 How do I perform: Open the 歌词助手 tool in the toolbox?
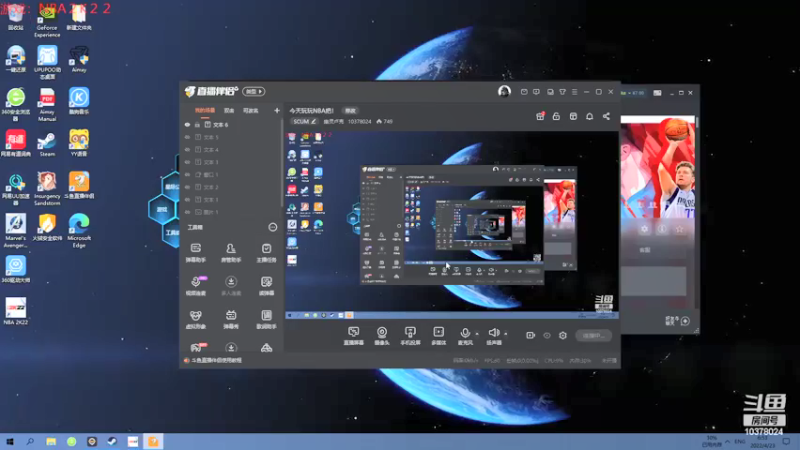click(x=266, y=319)
